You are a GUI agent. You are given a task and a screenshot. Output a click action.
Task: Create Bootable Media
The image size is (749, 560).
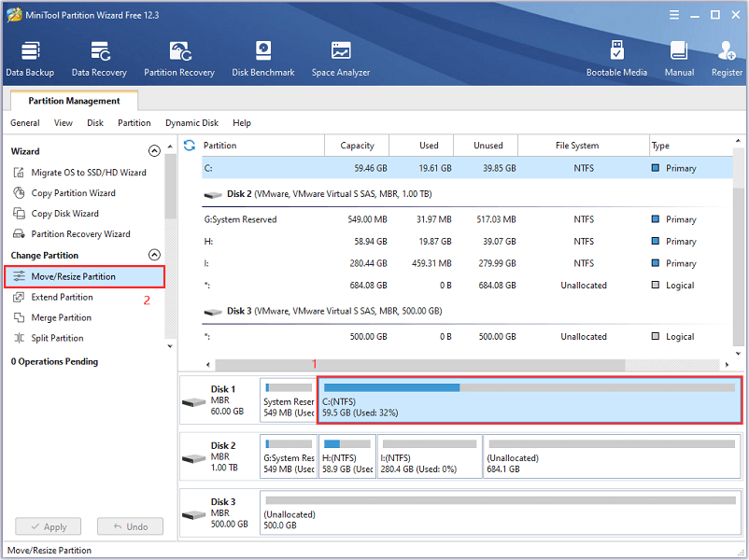[616, 59]
